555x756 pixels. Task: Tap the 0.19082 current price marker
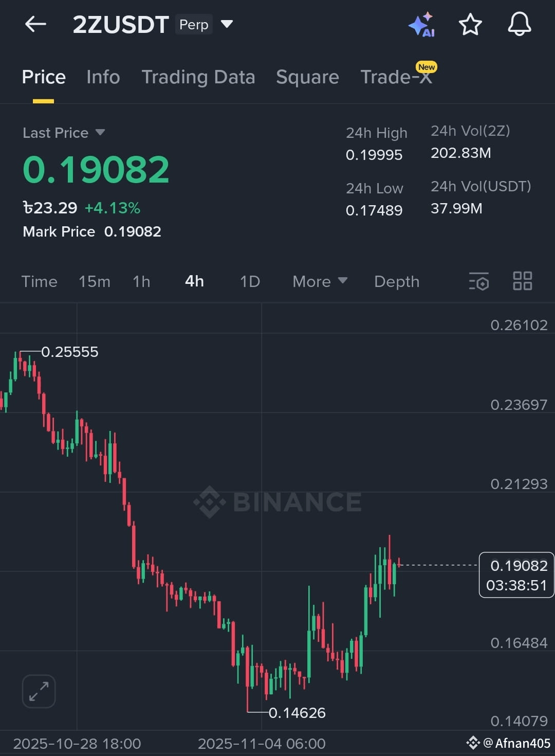(x=516, y=575)
